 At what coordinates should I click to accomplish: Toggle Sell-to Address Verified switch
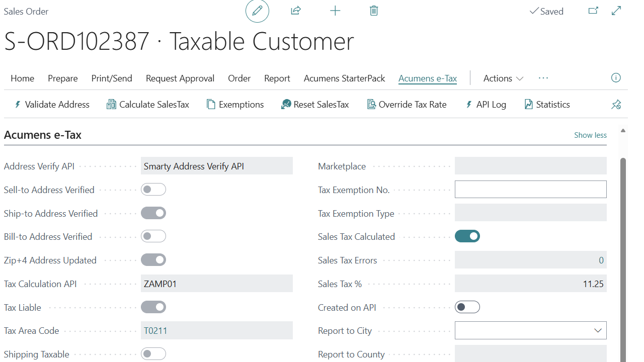153,190
